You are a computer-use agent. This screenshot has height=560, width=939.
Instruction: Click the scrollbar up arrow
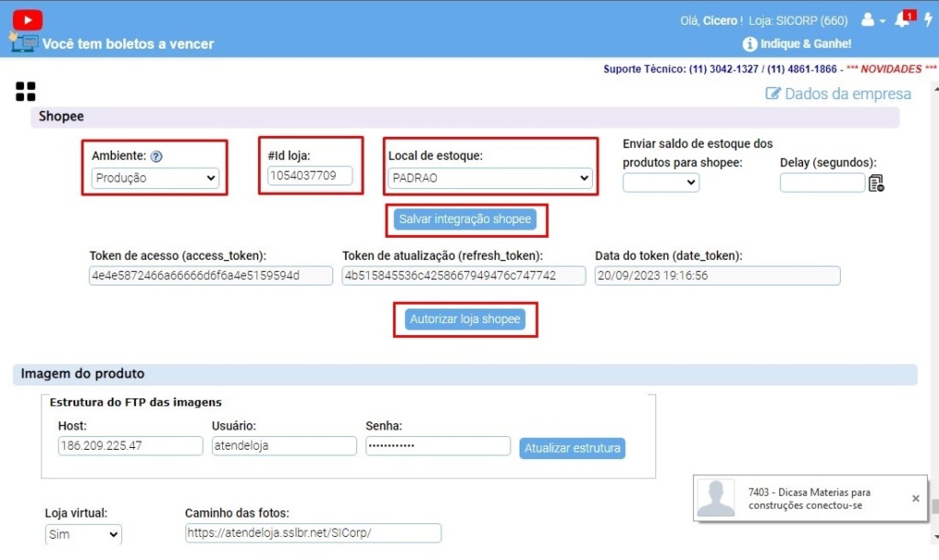point(935,89)
